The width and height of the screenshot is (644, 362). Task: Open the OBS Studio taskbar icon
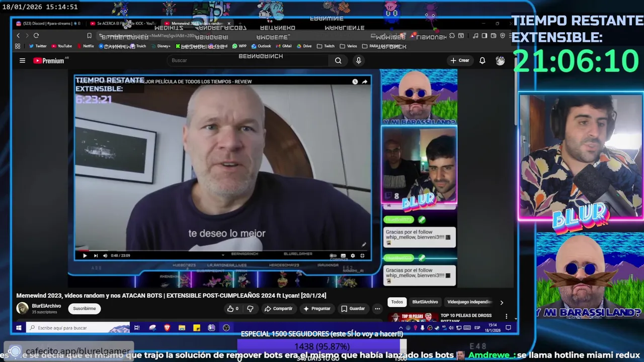(226, 328)
